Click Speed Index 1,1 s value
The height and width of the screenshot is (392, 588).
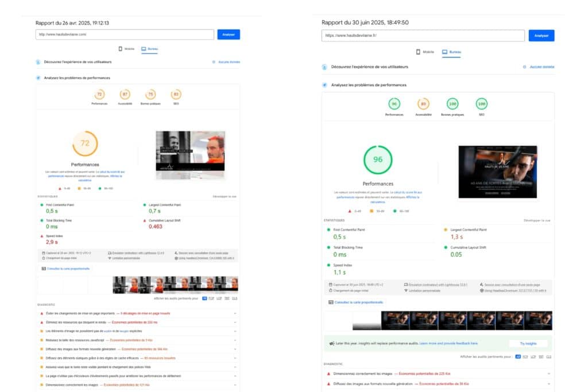pyautogui.click(x=339, y=273)
